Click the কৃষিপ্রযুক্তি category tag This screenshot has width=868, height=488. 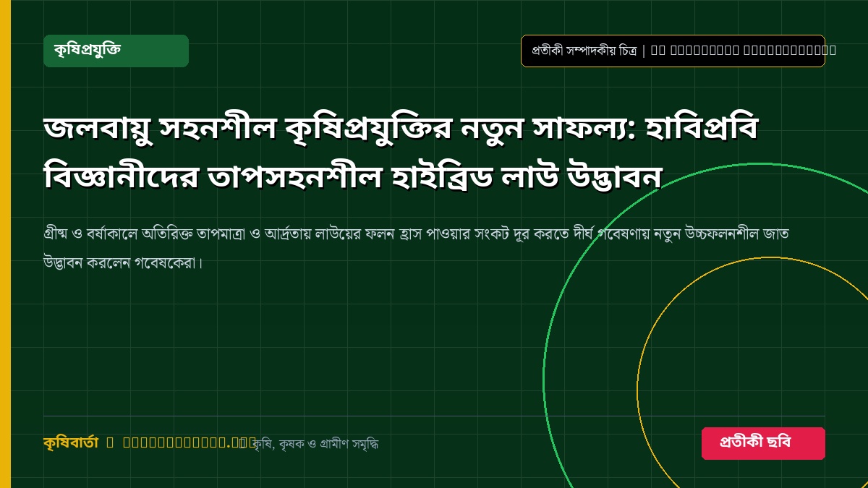coord(116,51)
